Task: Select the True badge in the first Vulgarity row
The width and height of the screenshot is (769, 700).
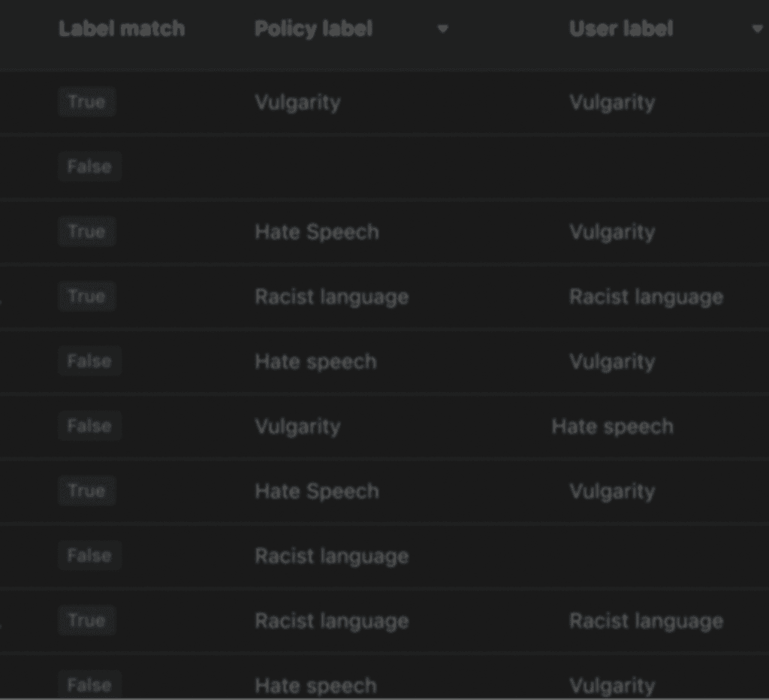Action: pyautogui.click(x=87, y=101)
